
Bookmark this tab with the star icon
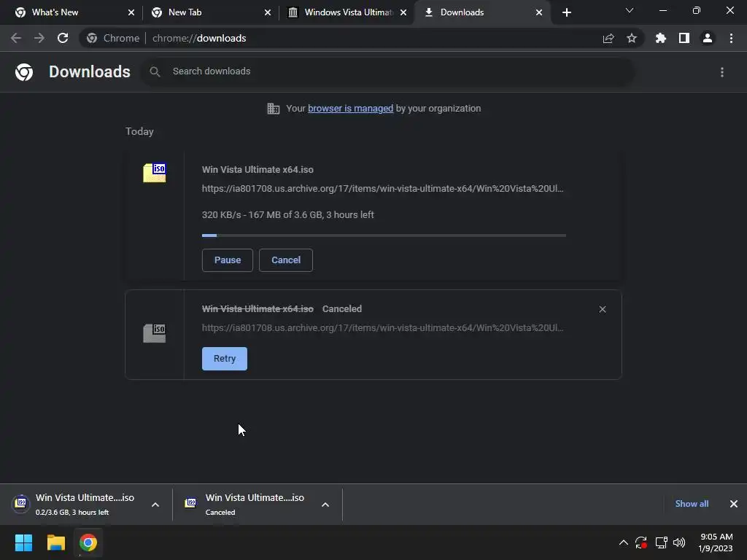click(x=632, y=38)
